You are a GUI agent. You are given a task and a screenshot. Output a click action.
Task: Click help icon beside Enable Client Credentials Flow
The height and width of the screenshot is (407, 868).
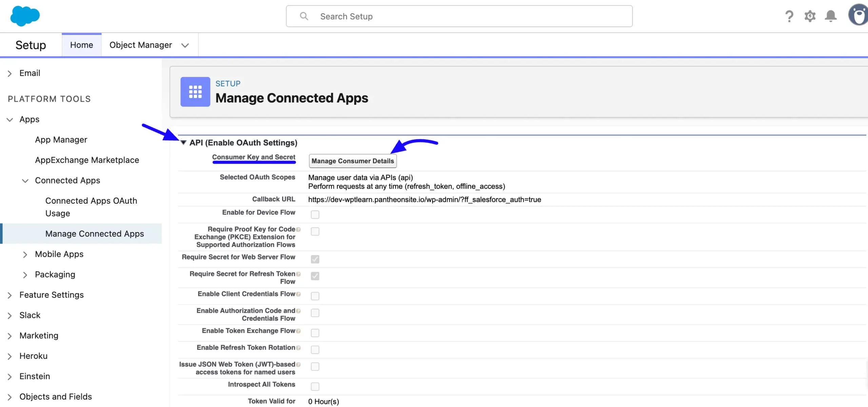coord(298,294)
